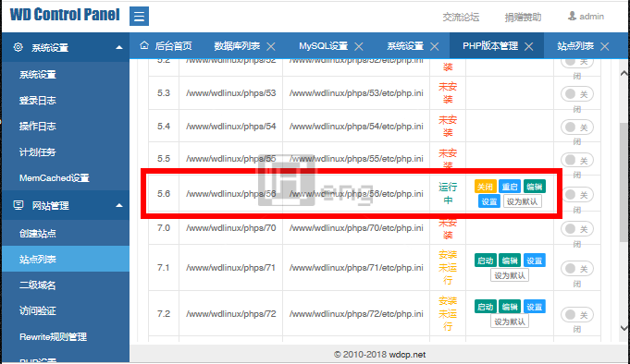Viewport: 630px width, 364px height.
Task: Toggle the switch in PHP 5.2 row
Action: 577,62
